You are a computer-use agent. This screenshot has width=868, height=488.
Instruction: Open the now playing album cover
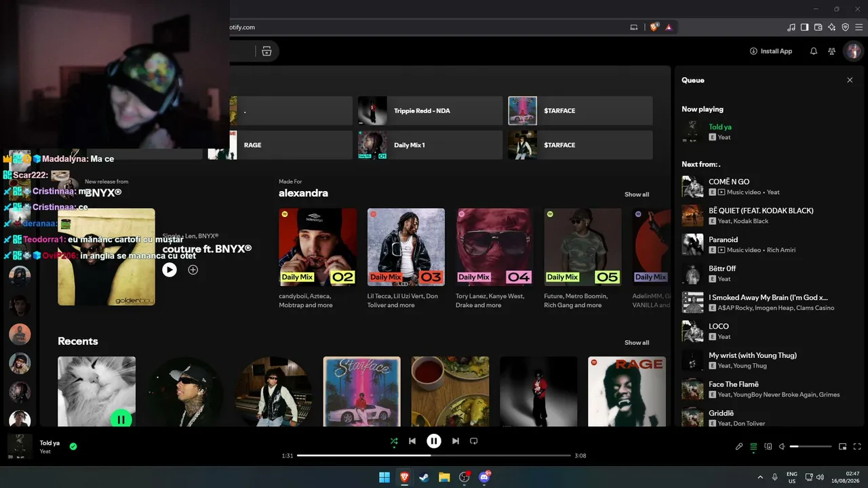20,447
